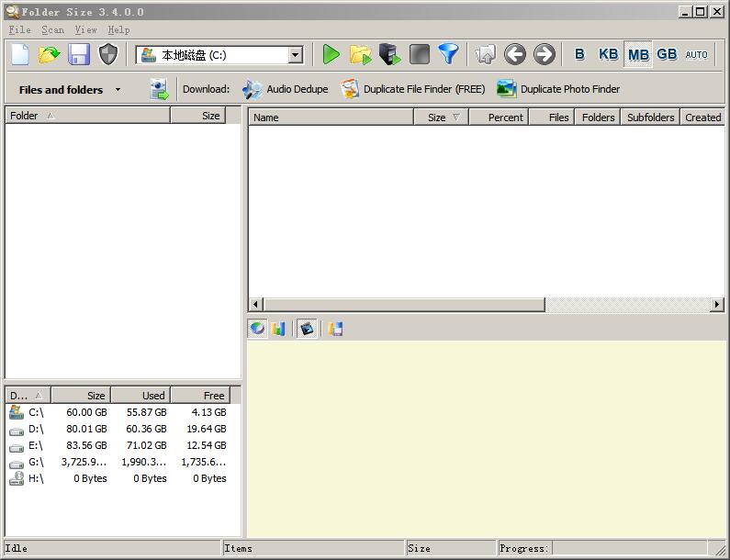Click the 4.13 GB free value

click(209, 412)
